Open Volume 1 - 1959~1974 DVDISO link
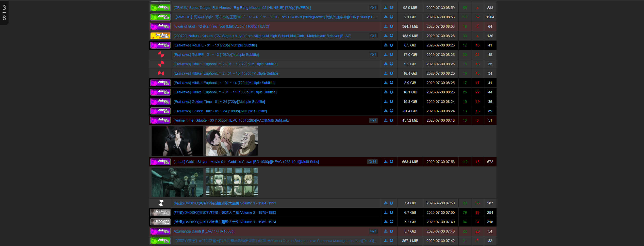The image size is (644, 246). (225, 222)
